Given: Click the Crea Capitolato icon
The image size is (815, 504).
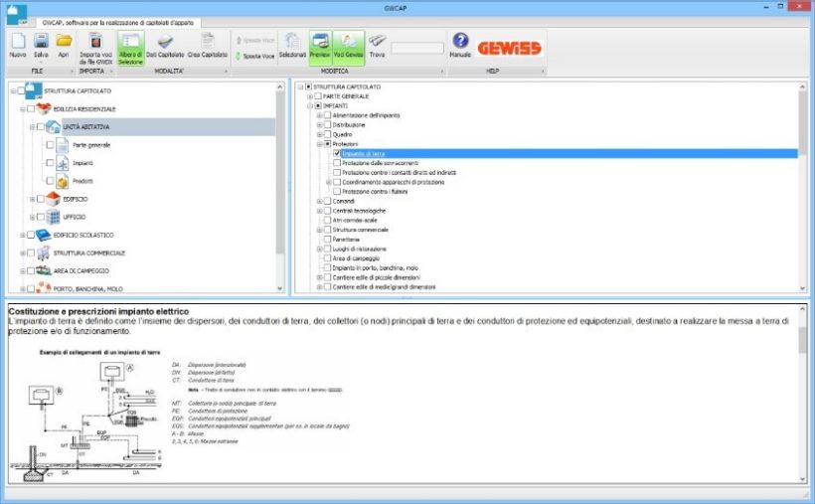Looking at the screenshot, I should (208, 44).
